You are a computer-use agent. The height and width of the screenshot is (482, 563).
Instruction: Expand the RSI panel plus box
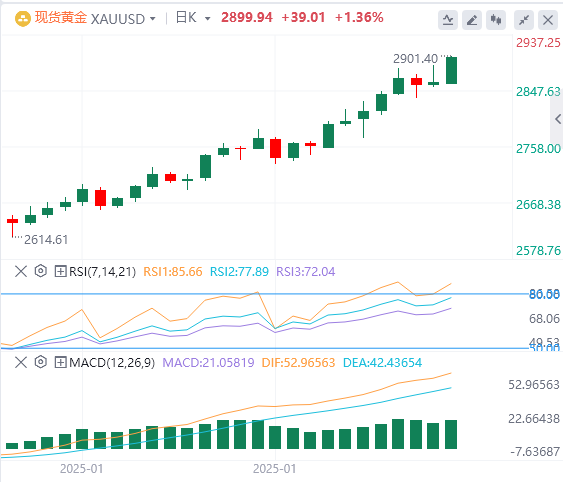coord(60,271)
